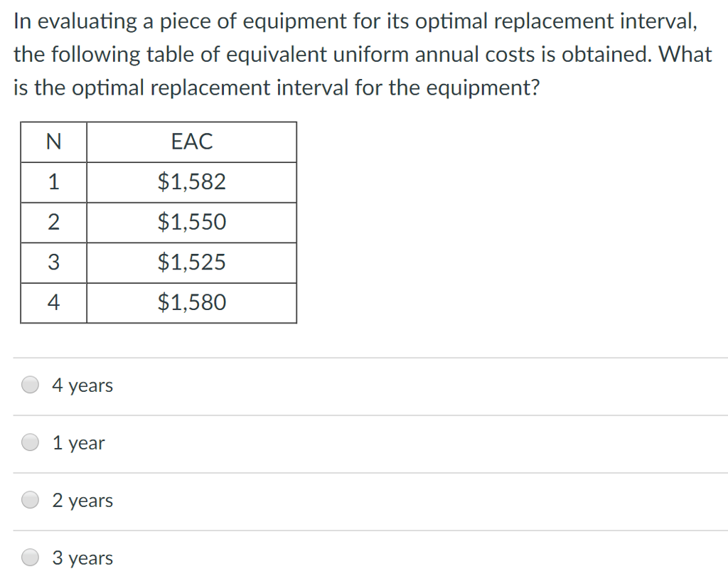
Task: Click the '3 years' answer label
Action: pos(82,558)
